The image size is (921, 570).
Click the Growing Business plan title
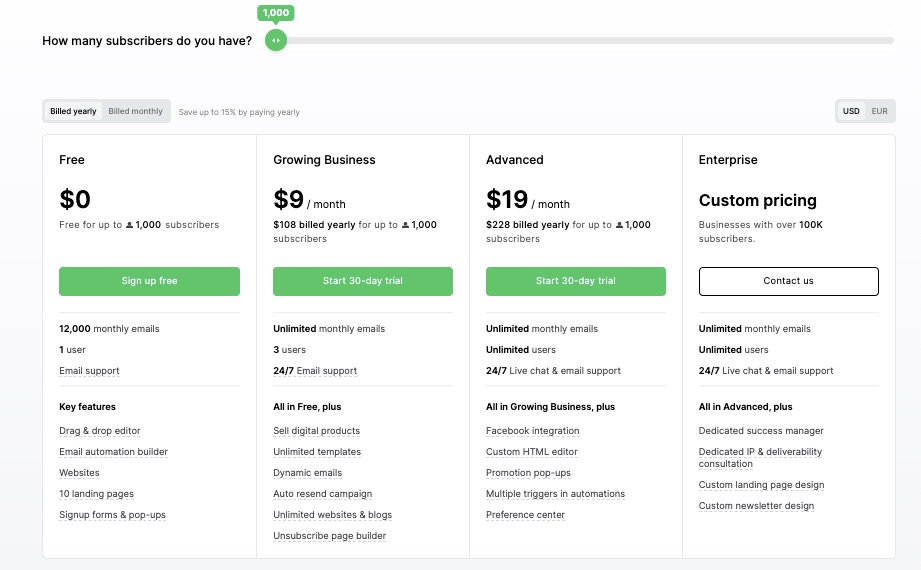(x=324, y=160)
